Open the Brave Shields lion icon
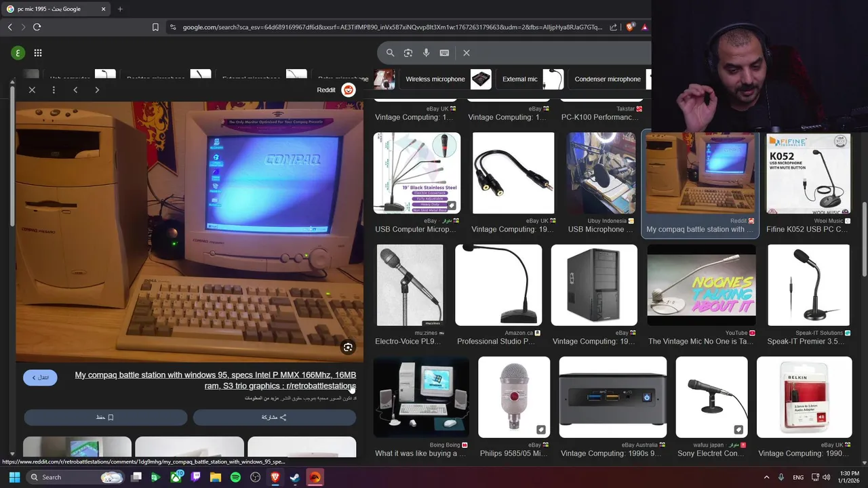This screenshot has height=488, width=868. (x=630, y=27)
